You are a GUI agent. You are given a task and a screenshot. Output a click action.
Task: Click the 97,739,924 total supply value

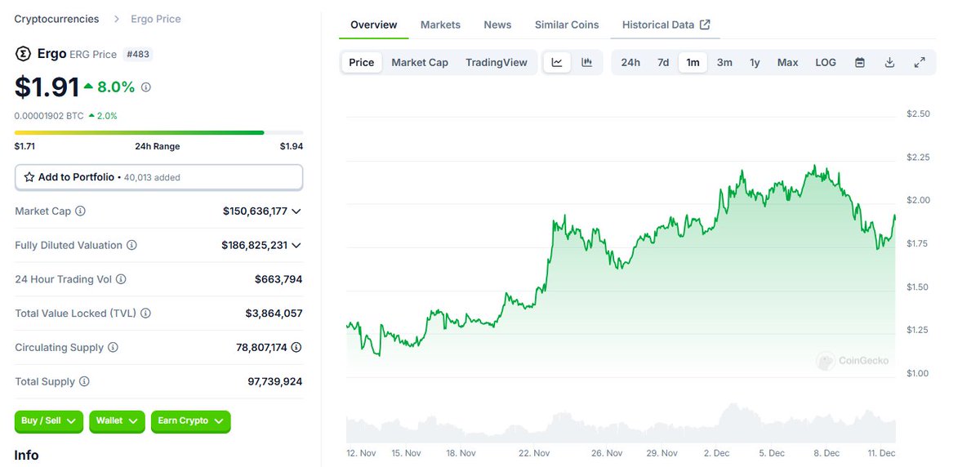click(275, 382)
